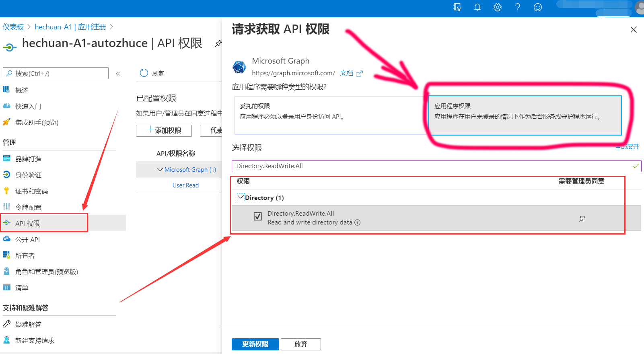Click the partially hidden 代表 consent button
Image resolution: width=644 pixels, height=354 pixels.
(211, 130)
